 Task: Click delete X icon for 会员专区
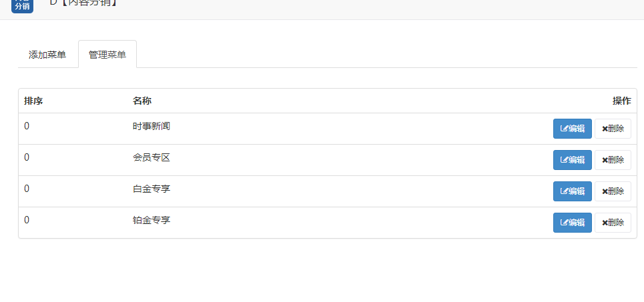point(605,160)
